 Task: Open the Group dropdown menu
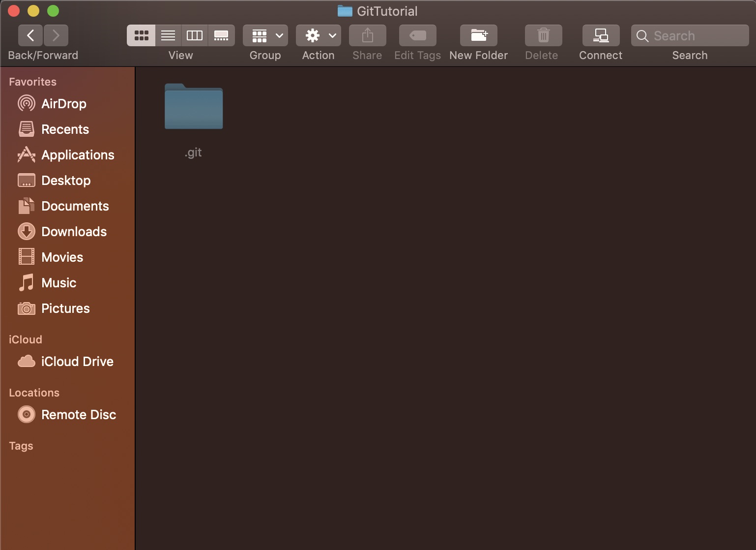click(265, 35)
